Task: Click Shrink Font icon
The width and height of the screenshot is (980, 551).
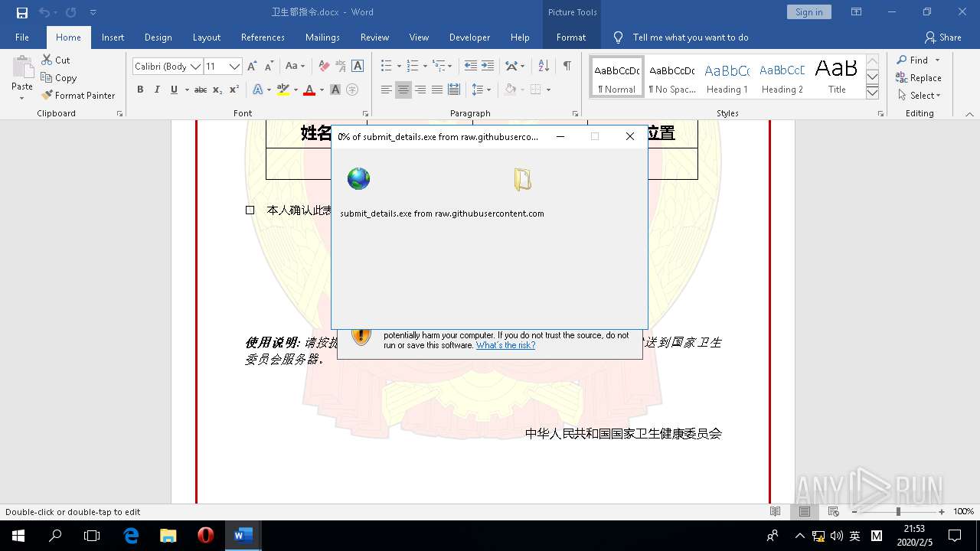Action: (x=269, y=67)
